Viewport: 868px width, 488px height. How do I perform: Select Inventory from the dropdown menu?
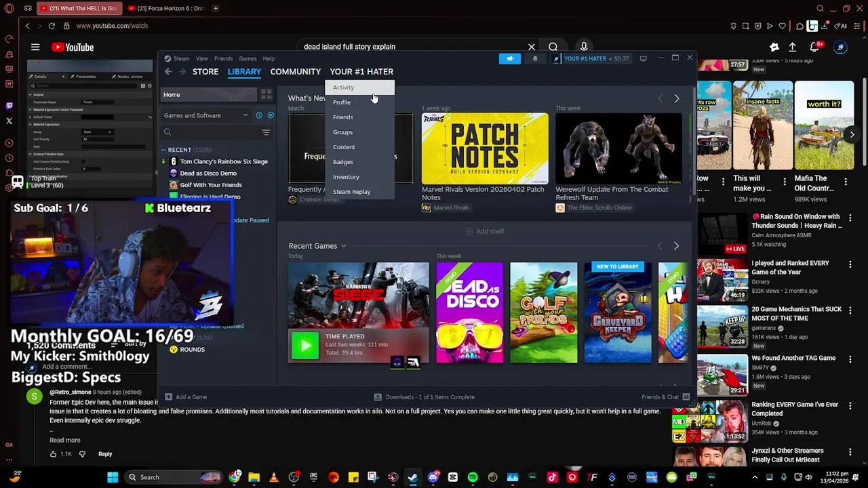359,177
